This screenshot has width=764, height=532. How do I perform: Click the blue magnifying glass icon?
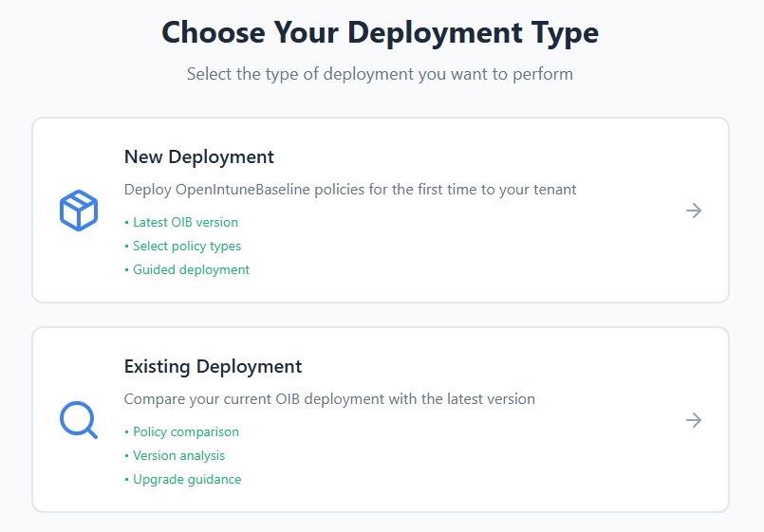pos(79,420)
